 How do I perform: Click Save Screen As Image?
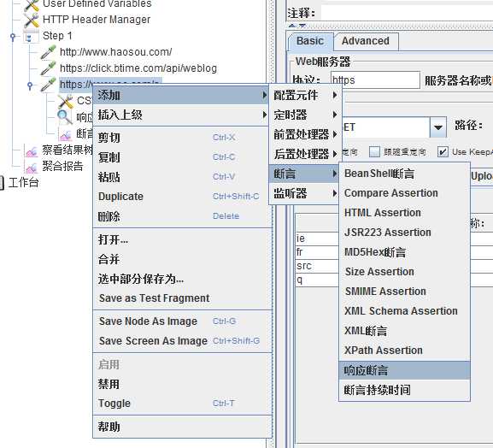[x=182, y=341]
